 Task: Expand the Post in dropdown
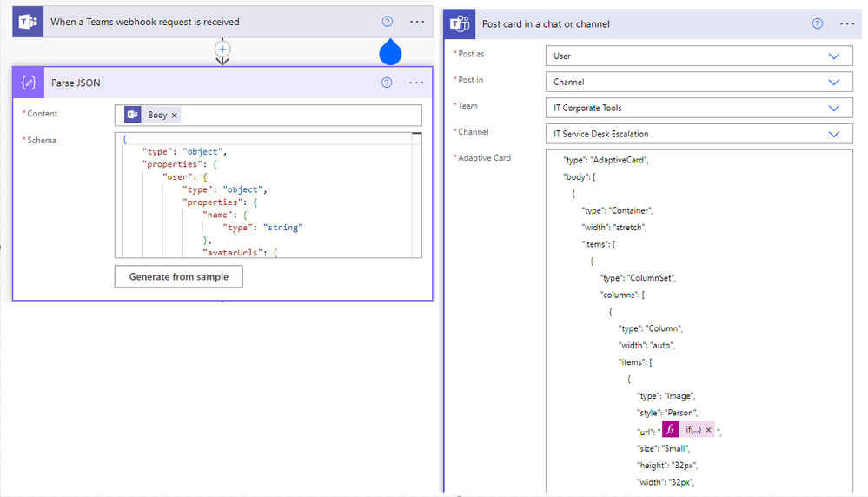(x=833, y=82)
